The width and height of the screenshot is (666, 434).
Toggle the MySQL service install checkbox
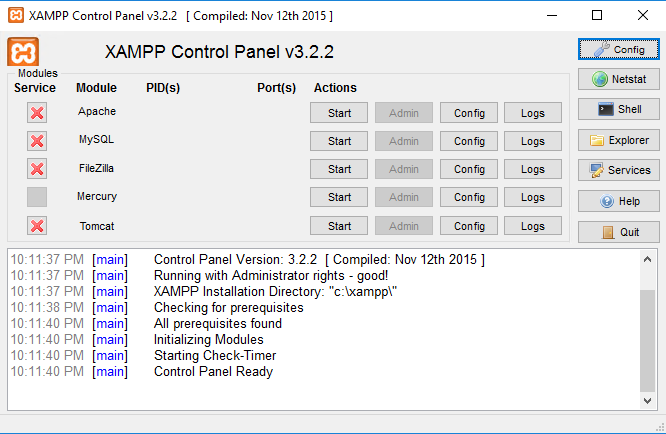click(37, 141)
